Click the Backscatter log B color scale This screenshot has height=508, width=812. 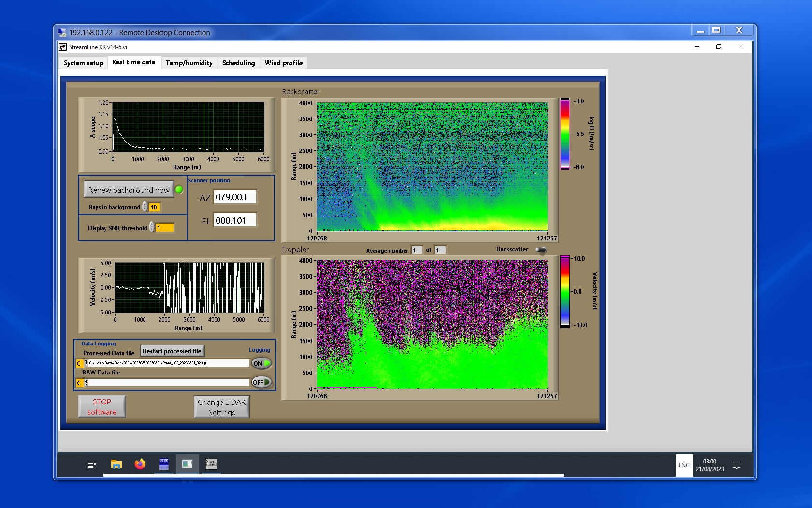point(565,134)
